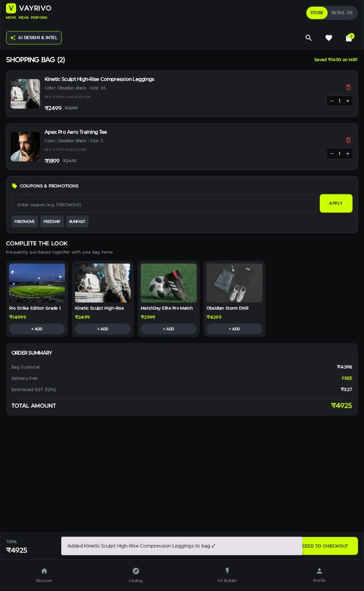
Task: Go to the Catalog tab
Action: point(136,575)
